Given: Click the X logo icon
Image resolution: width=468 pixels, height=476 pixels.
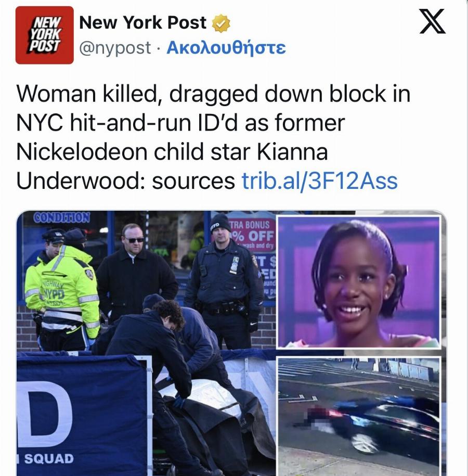Looking at the screenshot, I should click(432, 21).
